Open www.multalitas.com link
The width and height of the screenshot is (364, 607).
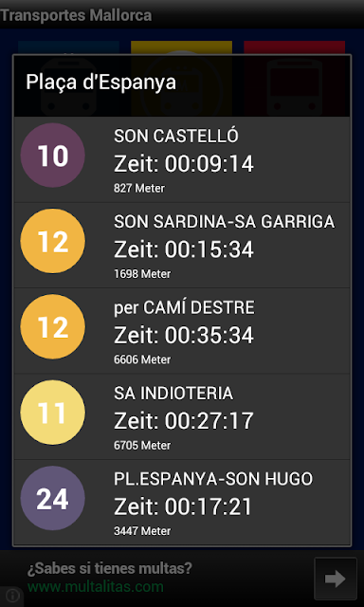point(96,587)
